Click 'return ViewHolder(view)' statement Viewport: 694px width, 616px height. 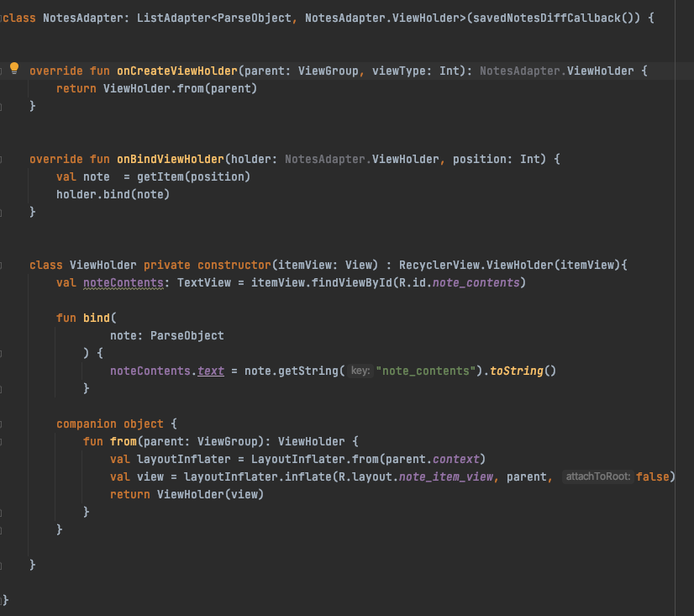187,494
